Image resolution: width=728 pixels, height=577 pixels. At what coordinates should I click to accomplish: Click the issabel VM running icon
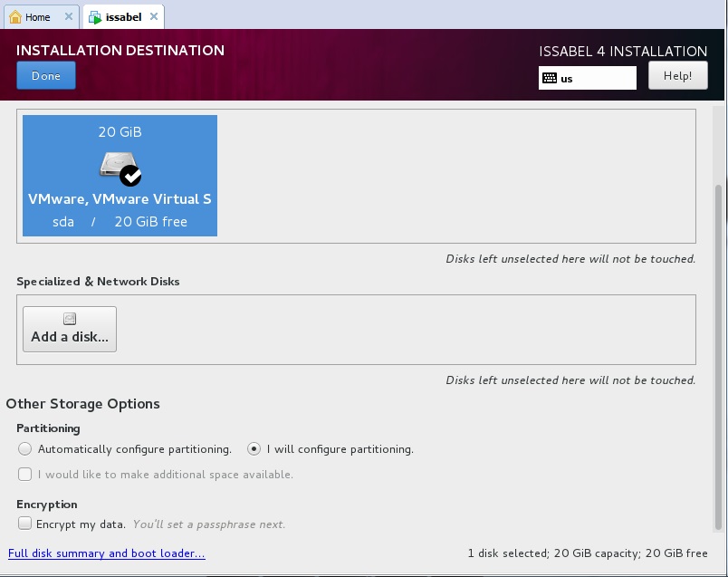point(95,17)
